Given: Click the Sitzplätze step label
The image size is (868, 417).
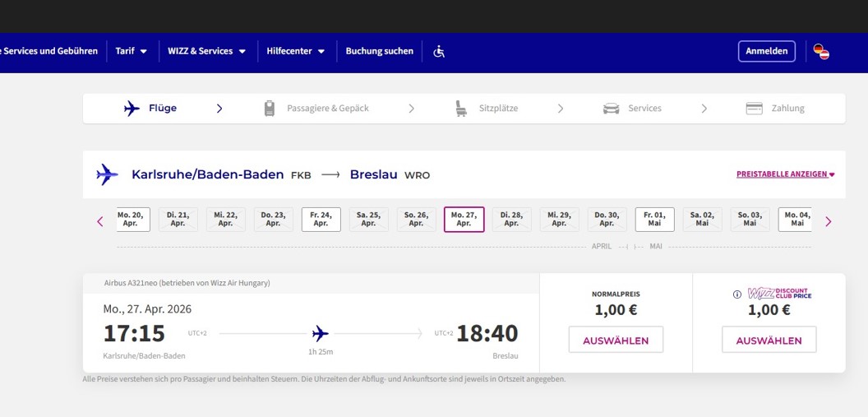Looking at the screenshot, I should click(499, 109).
